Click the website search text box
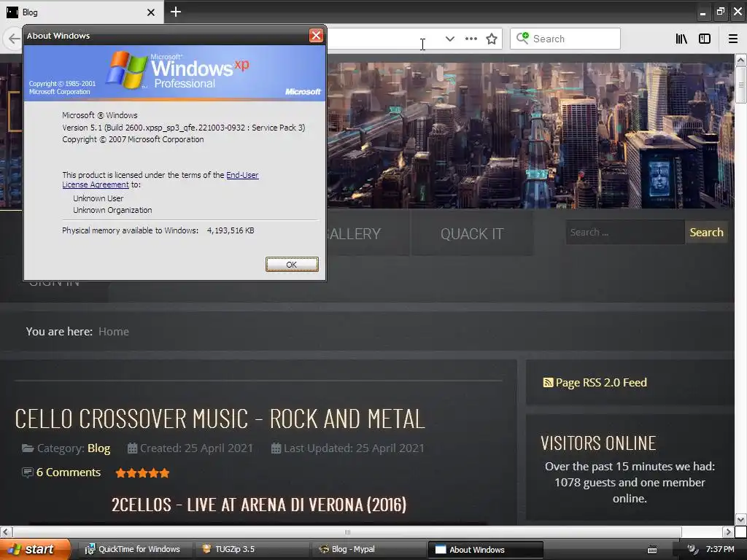The height and width of the screenshot is (560, 747). [625, 233]
